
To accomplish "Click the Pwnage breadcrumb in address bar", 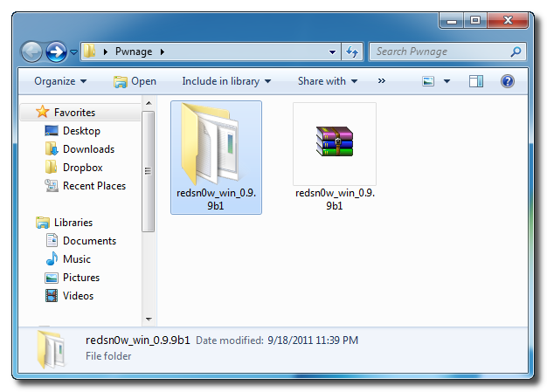I will [134, 52].
